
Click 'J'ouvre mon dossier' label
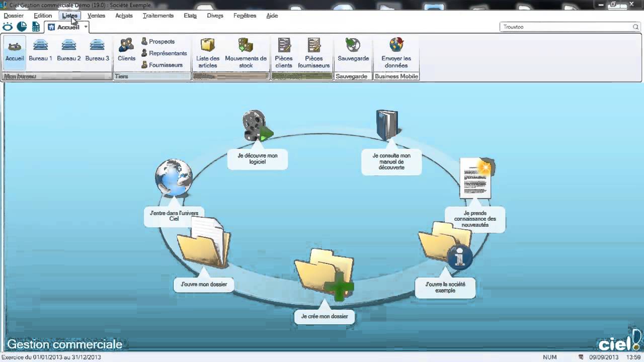pyautogui.click(x=204, y=284)
